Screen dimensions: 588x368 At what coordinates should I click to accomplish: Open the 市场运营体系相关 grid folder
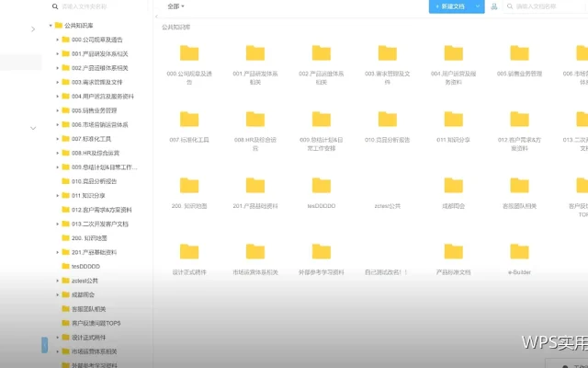tap(255, 251)
